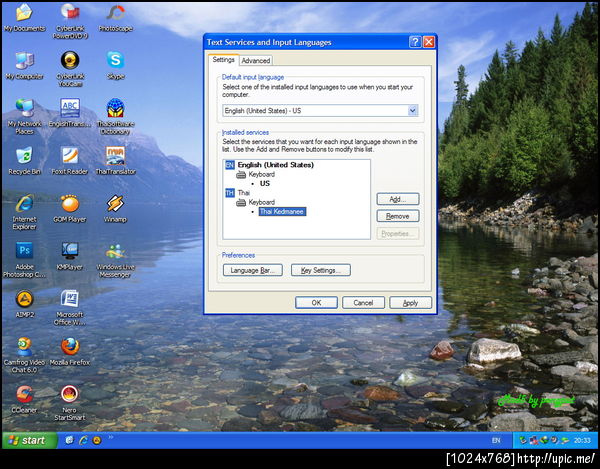Open Language Bar... preferences
600x469 pixels.
(x=253, y=270)
